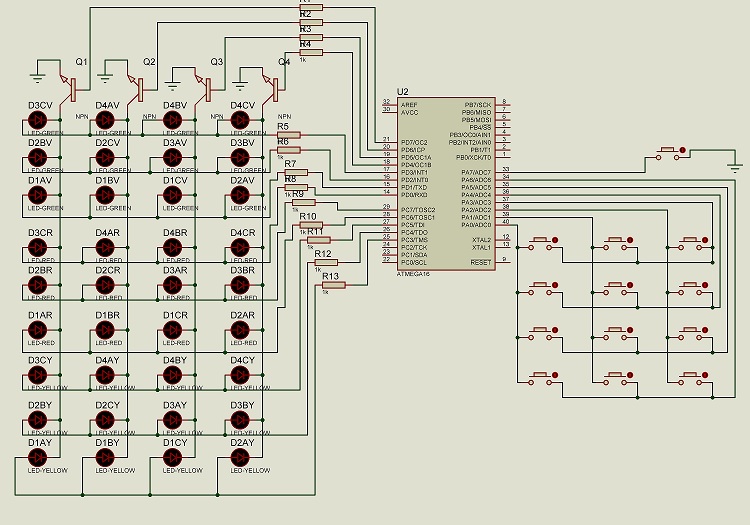This screenshot has height=525, width=750.
Task: Select the D1AY yellow LED
Action: 37,458
